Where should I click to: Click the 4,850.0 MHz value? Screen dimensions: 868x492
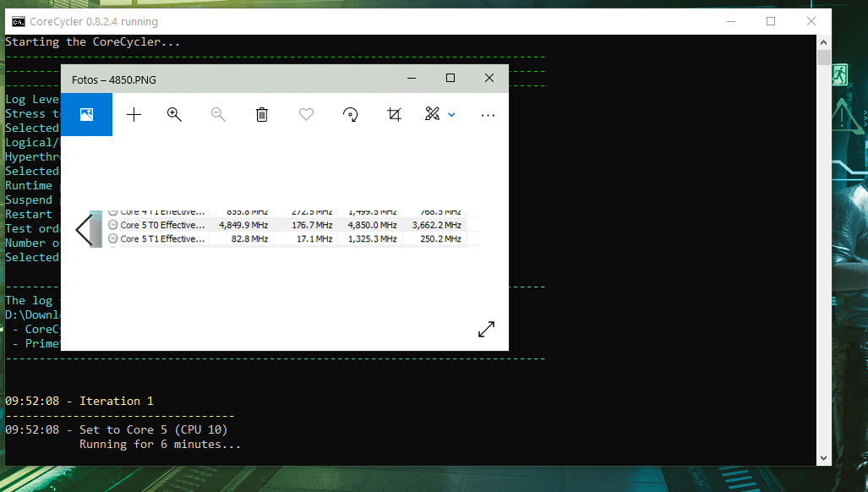372,225
